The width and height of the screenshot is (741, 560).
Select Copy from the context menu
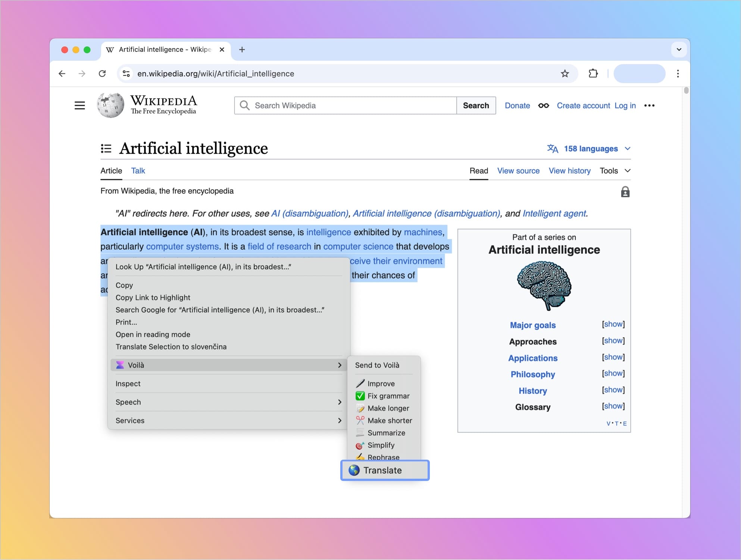point(124,285)
